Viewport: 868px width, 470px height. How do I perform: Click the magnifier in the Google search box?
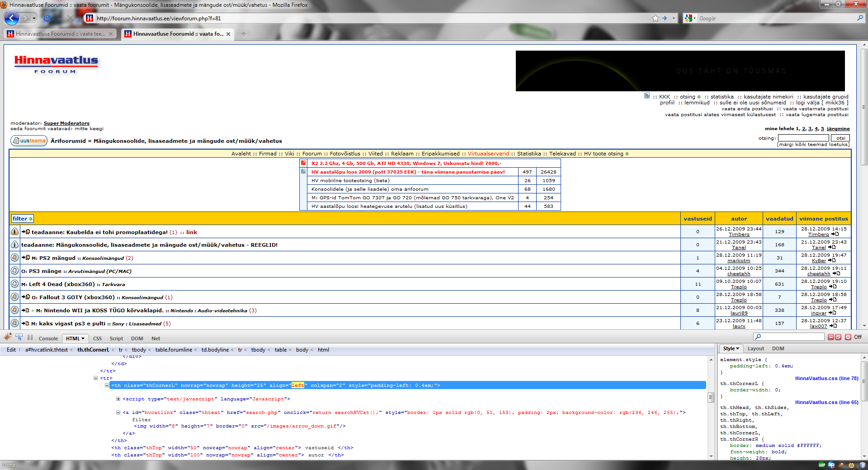coord(860,18)
